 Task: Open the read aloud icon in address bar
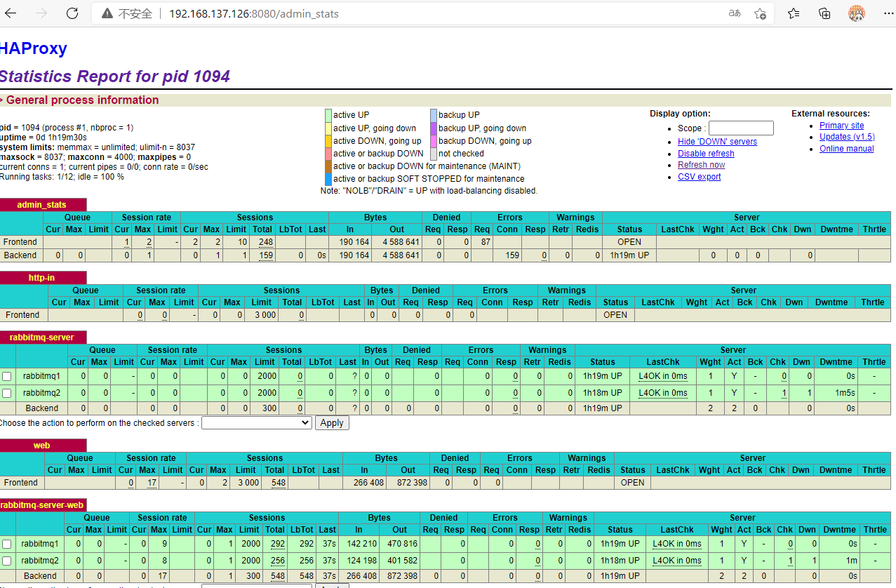(x=735, y=13)
